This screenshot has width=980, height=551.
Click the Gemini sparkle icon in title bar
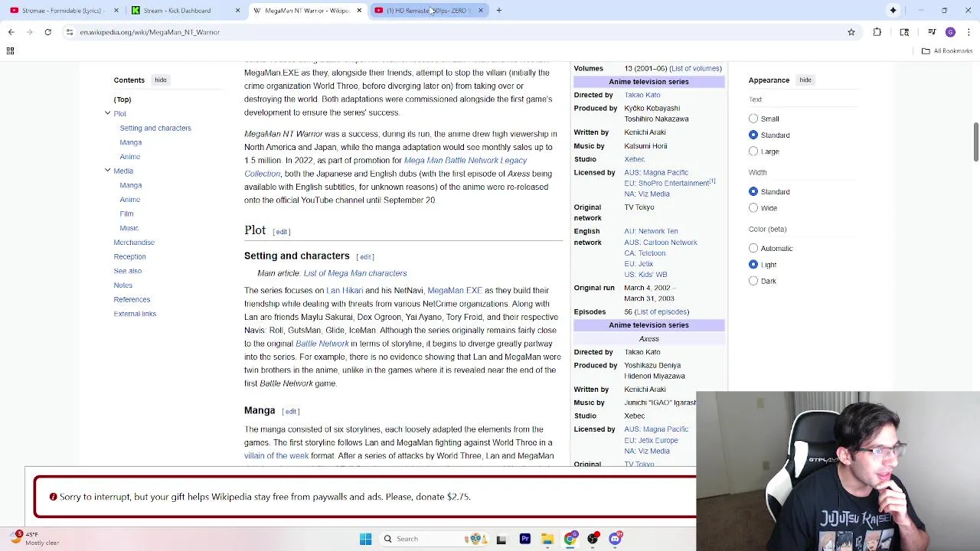tap(893, 11)
